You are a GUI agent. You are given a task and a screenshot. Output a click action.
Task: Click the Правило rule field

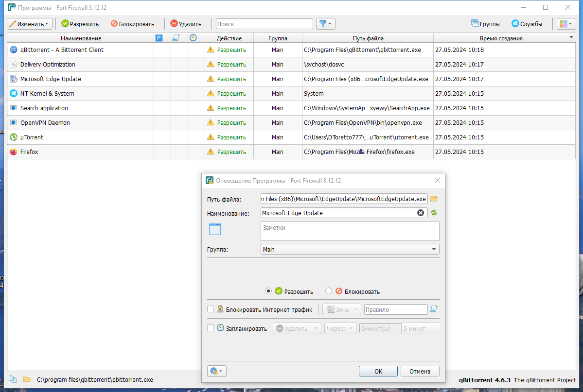click(x=396, y=309)
